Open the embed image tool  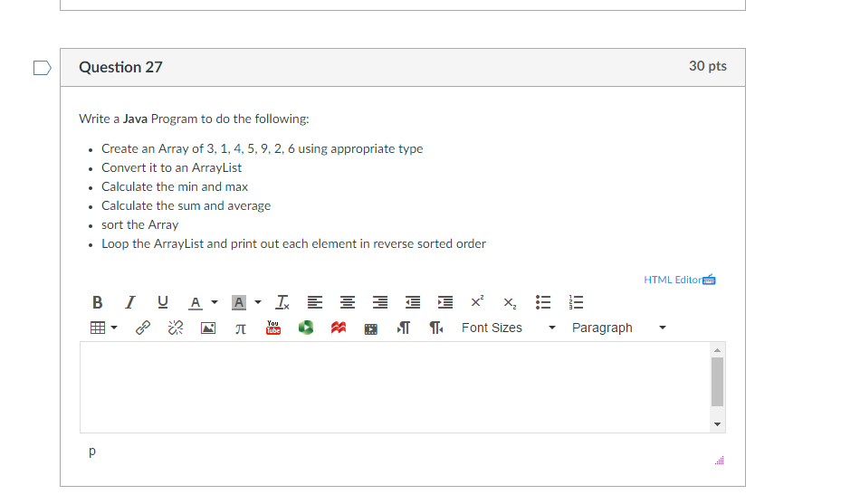click(208, 328)
